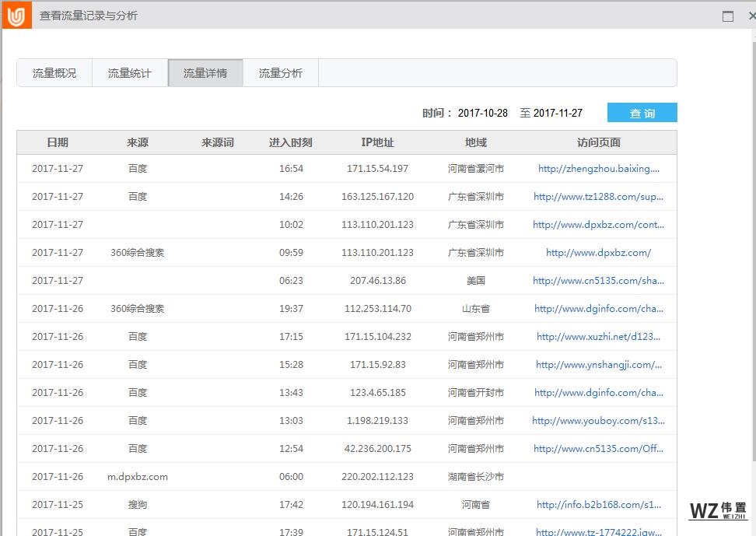756x536 pixels.
Task: Click the orange app logo icon
Action: pos(16,16)
